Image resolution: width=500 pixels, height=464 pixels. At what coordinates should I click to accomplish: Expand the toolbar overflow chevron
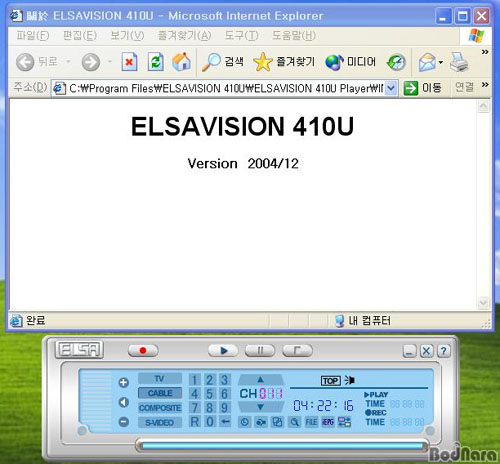[x=485, y=52]
